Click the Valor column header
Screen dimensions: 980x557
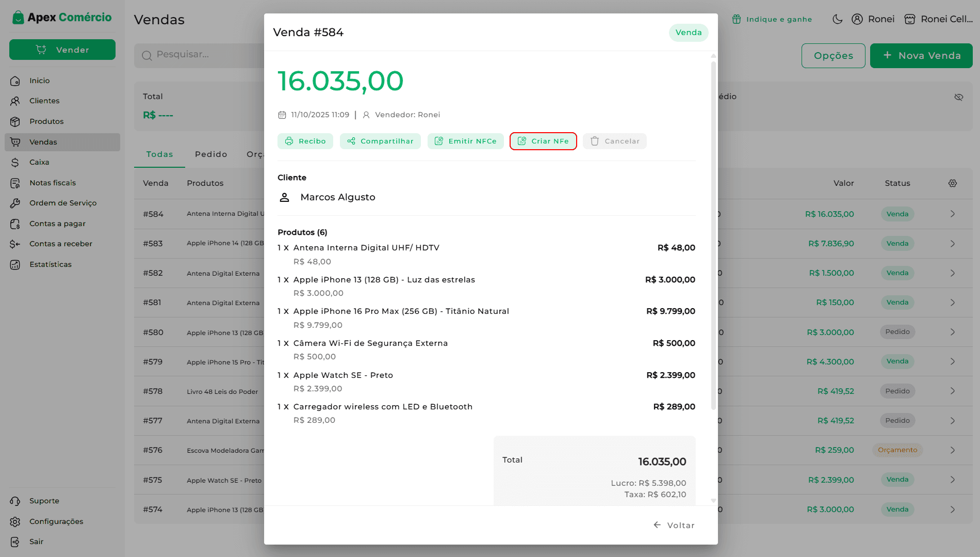pyautogui.click(x=843, y=183)
